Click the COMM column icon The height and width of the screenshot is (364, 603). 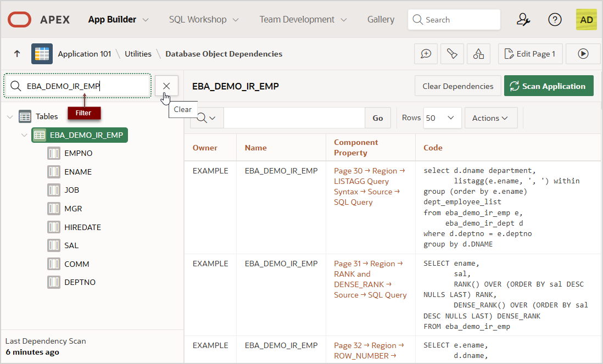pos(54,264)
